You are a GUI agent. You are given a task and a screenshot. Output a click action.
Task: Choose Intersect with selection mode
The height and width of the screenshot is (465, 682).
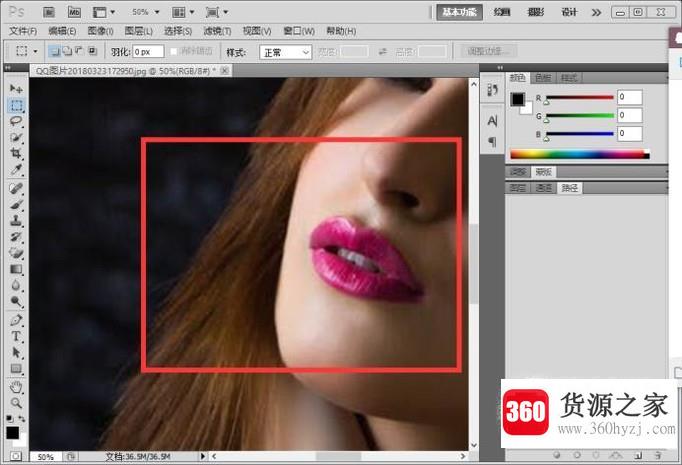[92, 51]
